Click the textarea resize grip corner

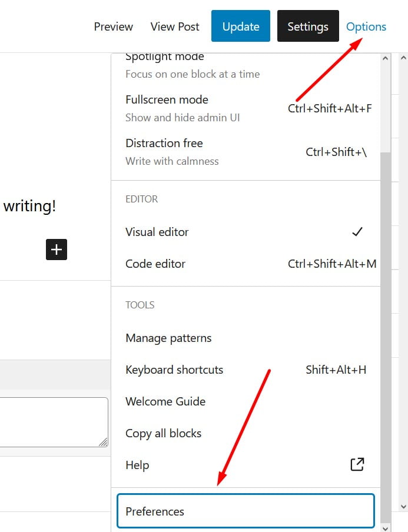coord(104,442)
